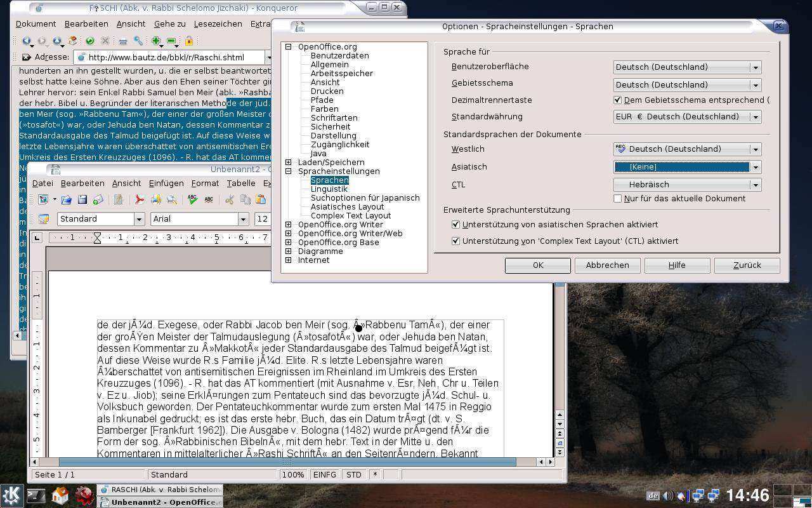Open Writer's Einfügen menu
Viewport: 812px width, 508px height.
tap(166, 183)
